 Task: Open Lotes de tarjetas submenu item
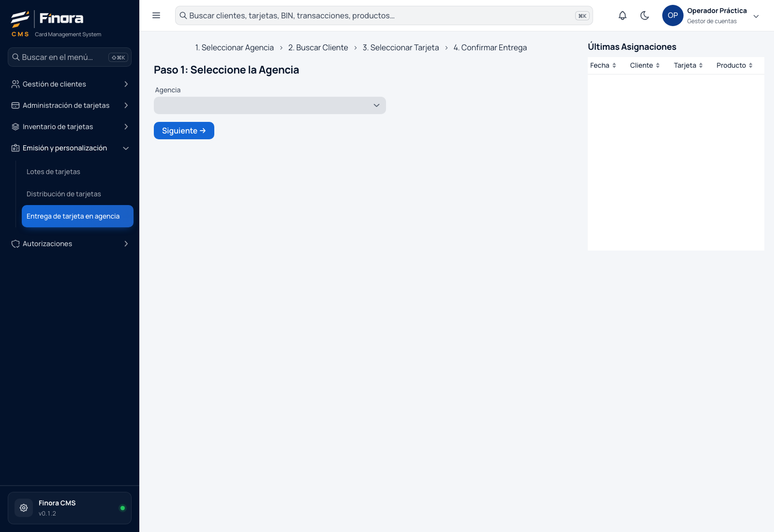(x=77, y=172)
